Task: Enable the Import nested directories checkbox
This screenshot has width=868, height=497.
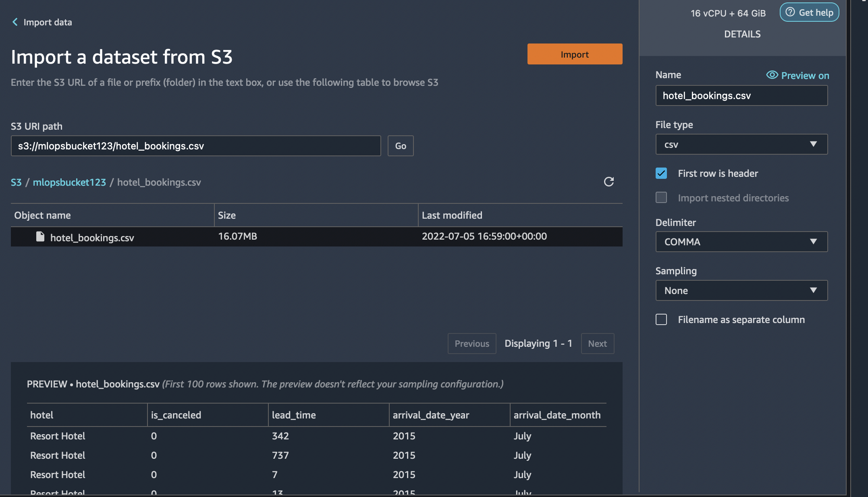Action: click(661, 197)
